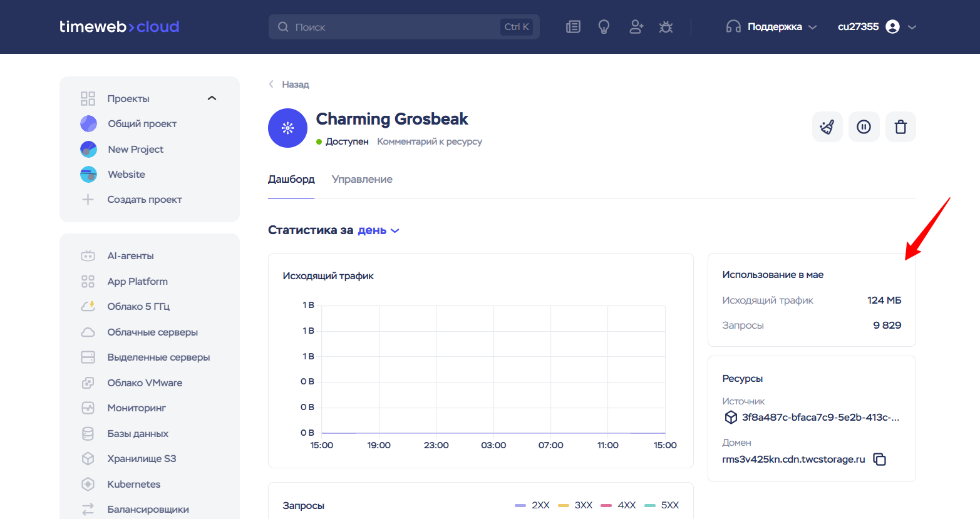980x519 pixels.
Task: Toggle the 5XX legend series
Action: (662, 505)
